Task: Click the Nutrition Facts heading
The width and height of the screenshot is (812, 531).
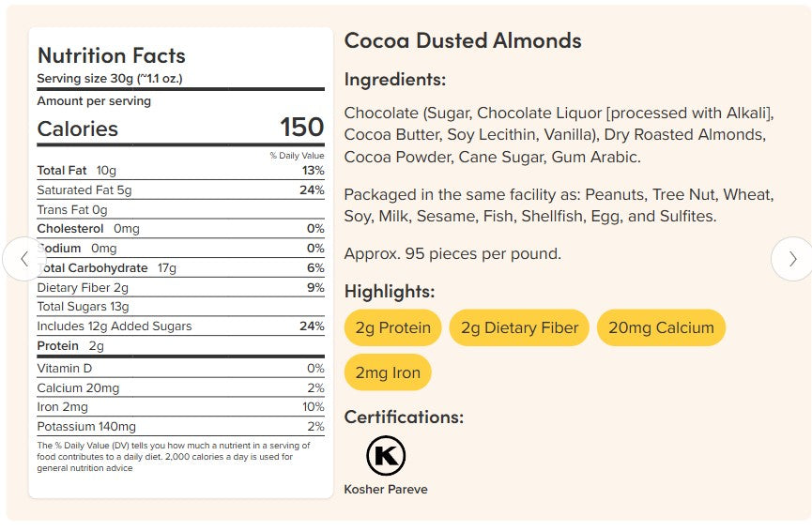Action: pyautogui.click(x=112, y=55)
